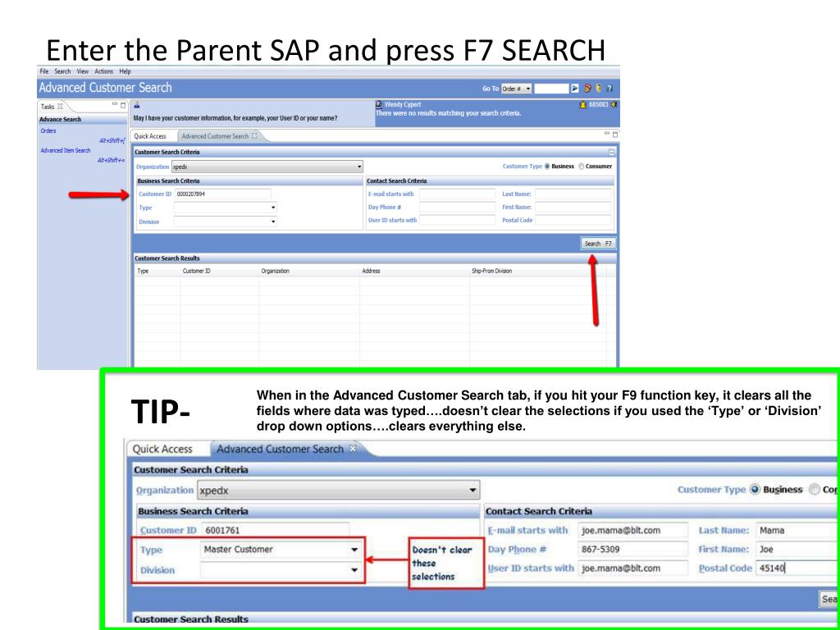840x630 pixels.
Task: Click the Go To arrow icon
Action: point(575,89)
